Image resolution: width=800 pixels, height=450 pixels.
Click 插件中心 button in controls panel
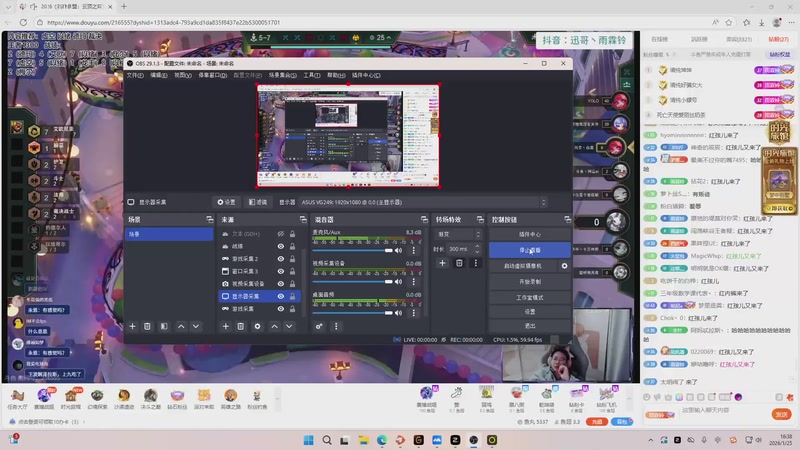(x=530, y=234)
